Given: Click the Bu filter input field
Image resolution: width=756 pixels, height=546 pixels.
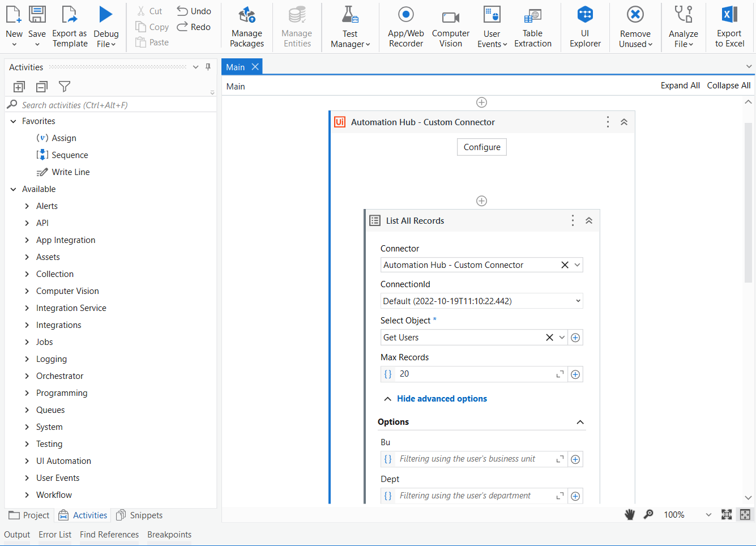Looking at the screenshot, I should (x=475, y=459).
